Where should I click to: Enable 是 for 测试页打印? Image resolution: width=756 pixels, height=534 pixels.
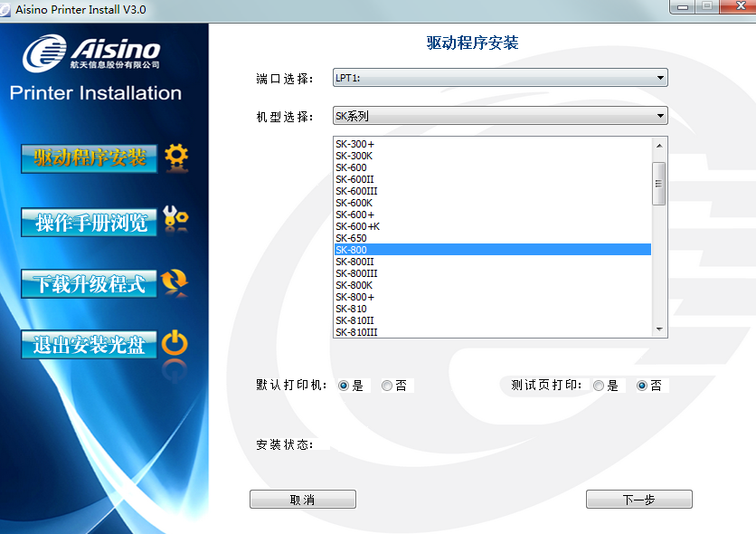coord(598,385)
